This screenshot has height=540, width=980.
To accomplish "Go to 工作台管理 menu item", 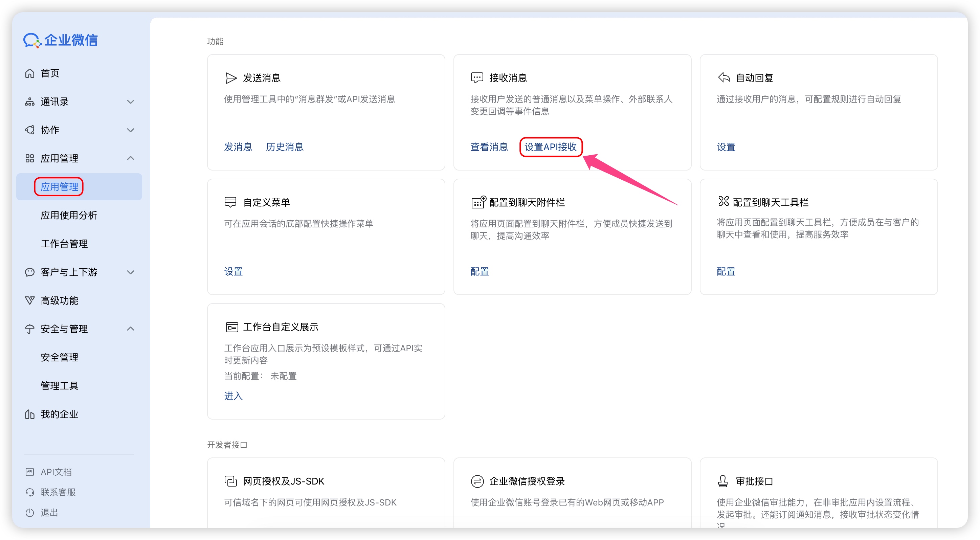I will [x=64, y=244].
